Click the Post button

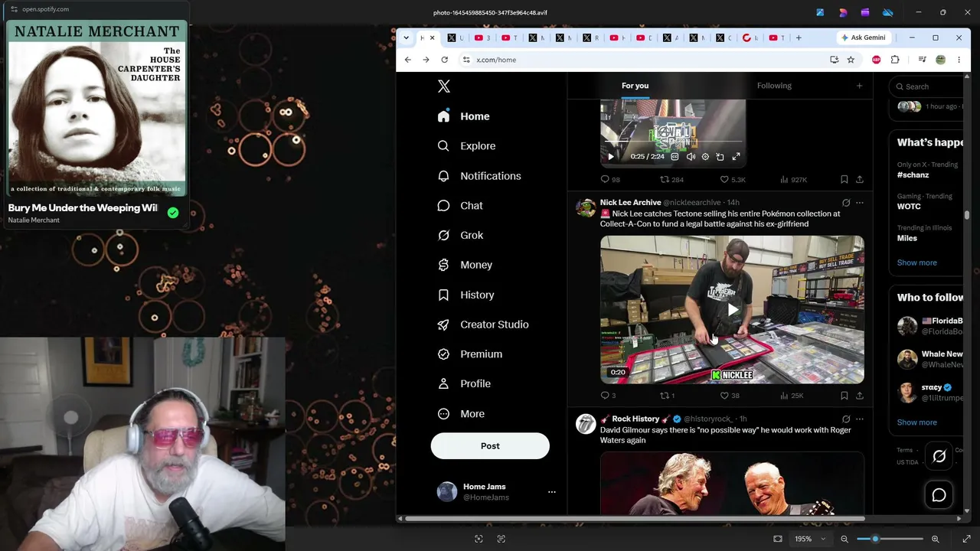pos(490,446)
